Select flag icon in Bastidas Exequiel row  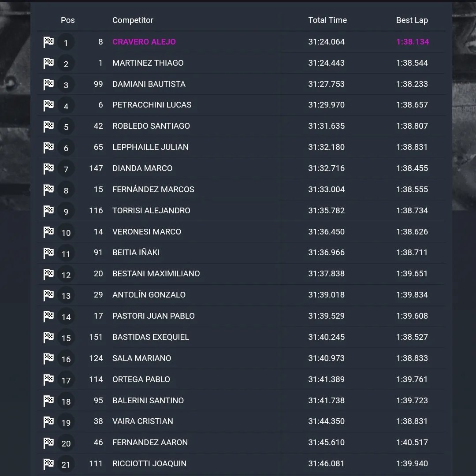point(48,338)
